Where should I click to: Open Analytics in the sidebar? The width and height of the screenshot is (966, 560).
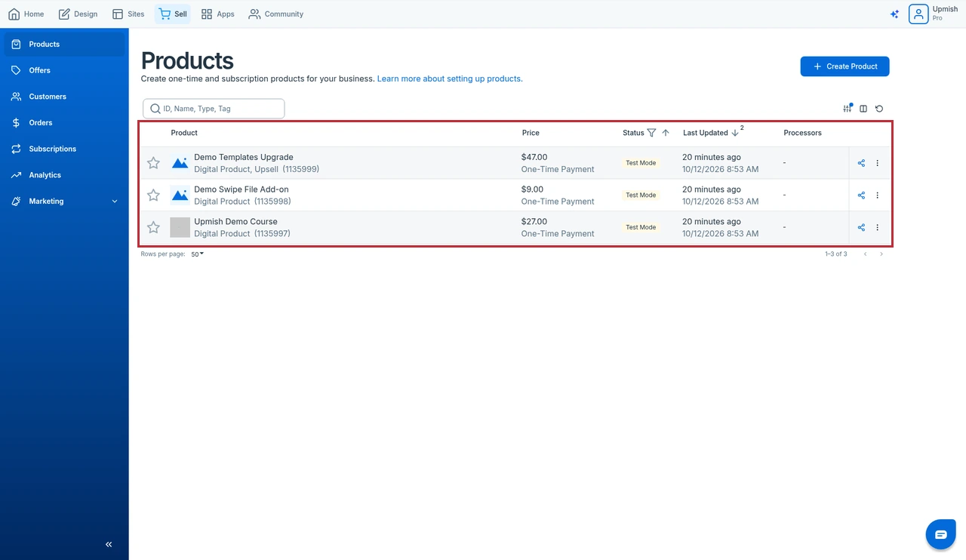[x=64, y=175]
